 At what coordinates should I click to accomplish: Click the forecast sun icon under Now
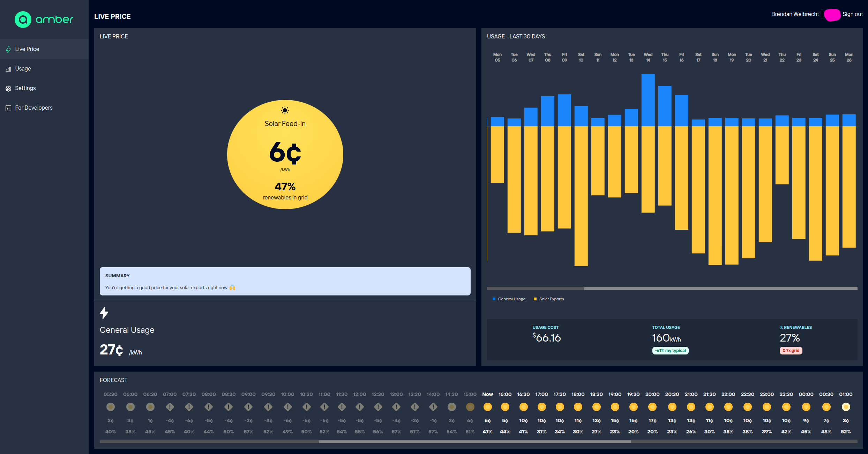(x=487, y=407)
